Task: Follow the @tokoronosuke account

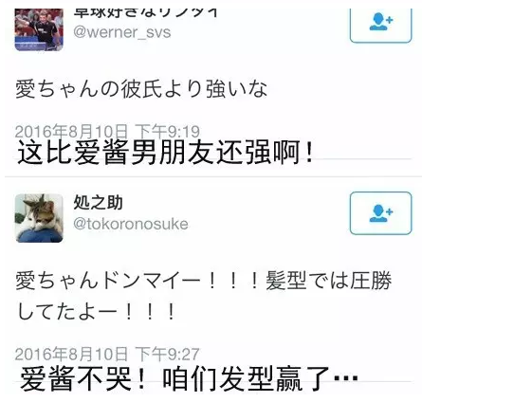Action: tap(380, 213)
